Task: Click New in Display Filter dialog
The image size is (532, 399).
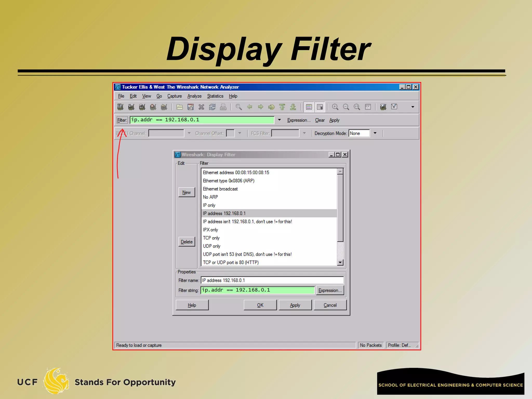Action: click(187, 192)
